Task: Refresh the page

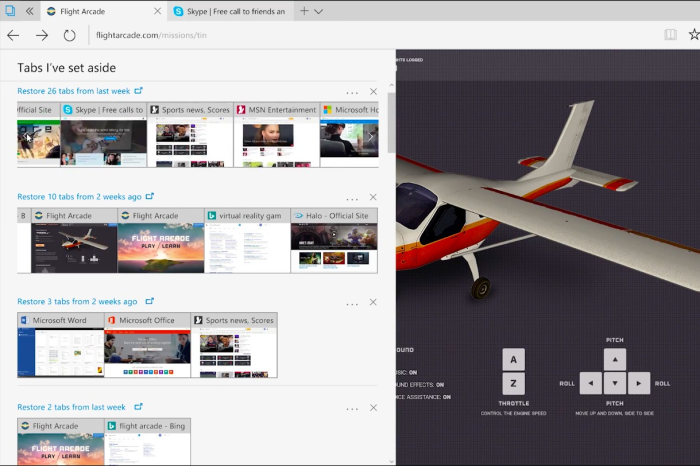Action: pos(69,35)
